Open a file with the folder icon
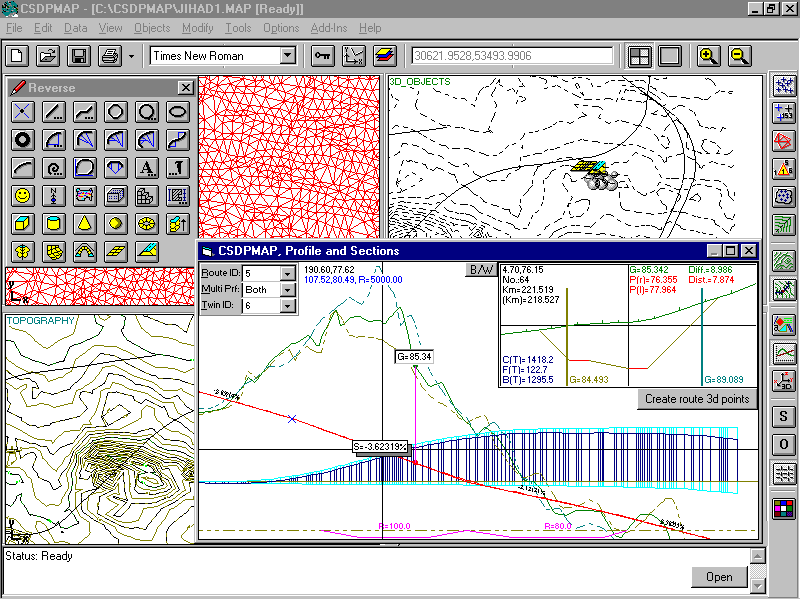Image resolution: width=800 pixels, height=600 pixels. (x=48, y=56)
